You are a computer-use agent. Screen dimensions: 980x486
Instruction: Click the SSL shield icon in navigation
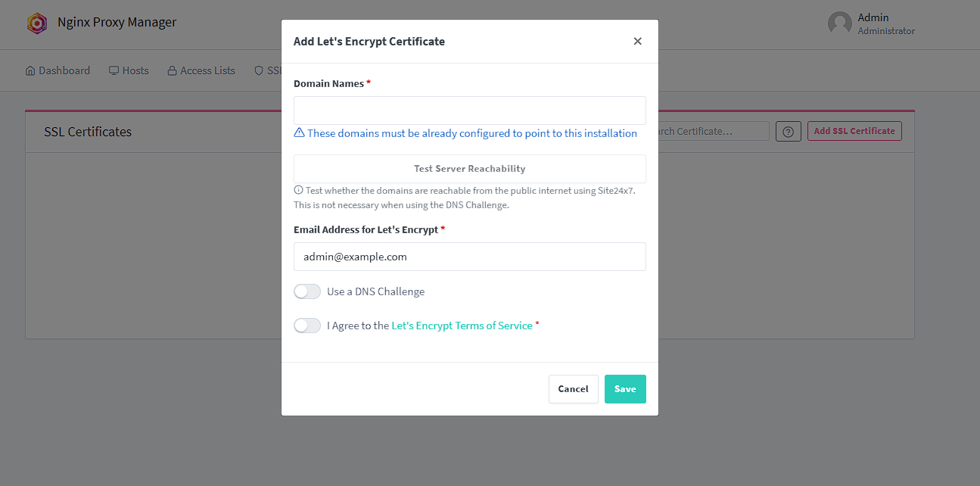pyautogui.click(x=259, y=70)
